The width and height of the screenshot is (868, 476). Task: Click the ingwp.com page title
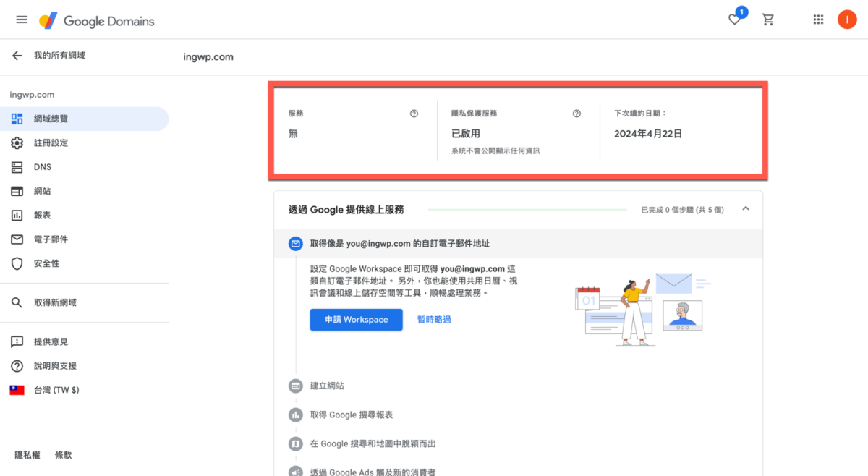click(x=208, y=56)
